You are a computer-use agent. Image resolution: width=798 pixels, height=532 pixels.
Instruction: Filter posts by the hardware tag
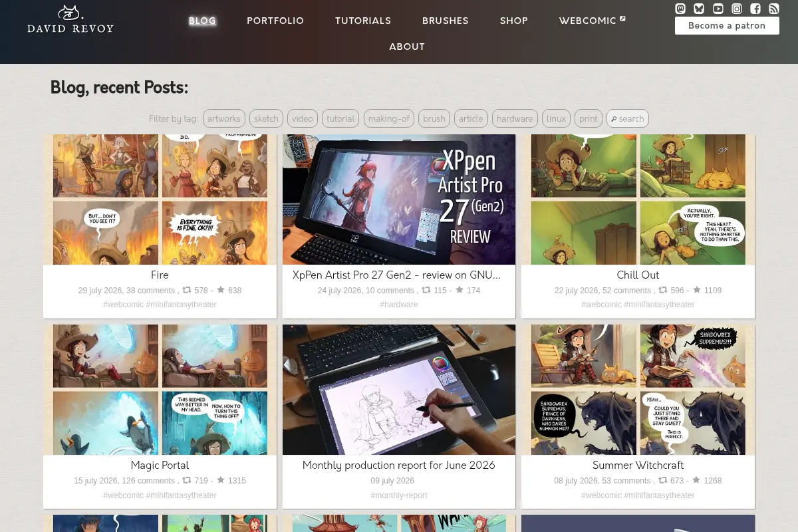pos(515,118)
